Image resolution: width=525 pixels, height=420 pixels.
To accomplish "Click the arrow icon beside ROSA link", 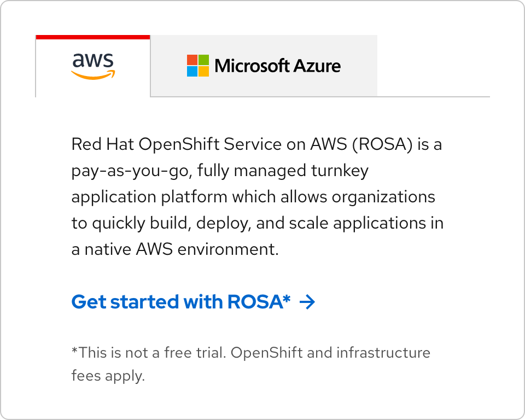I will click(308, 302).
